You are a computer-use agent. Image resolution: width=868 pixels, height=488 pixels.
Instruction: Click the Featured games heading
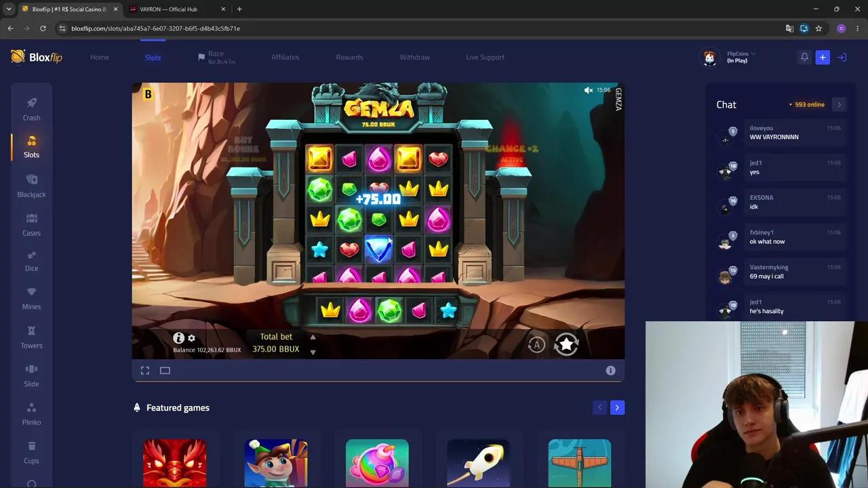pyautogui.click(x=178, y=407)
